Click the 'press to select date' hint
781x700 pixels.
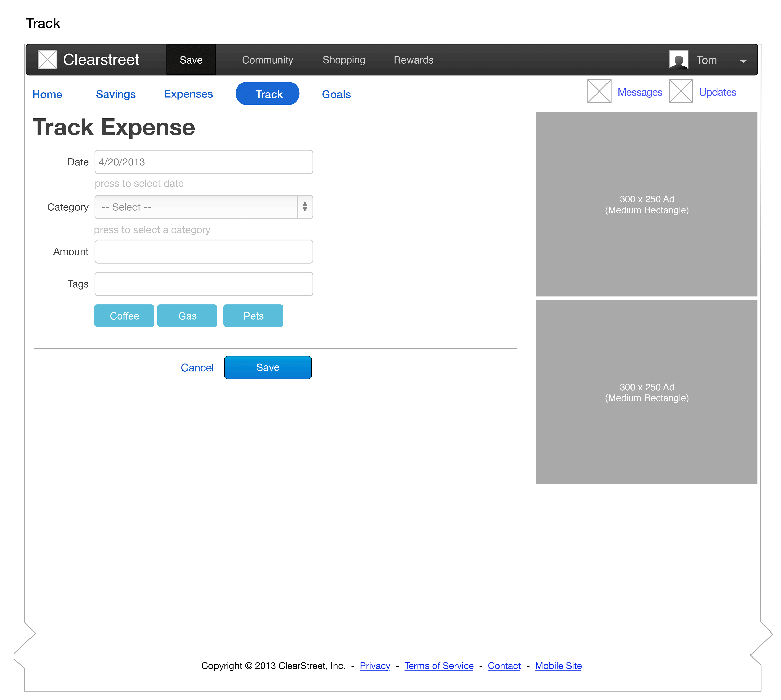139,183
